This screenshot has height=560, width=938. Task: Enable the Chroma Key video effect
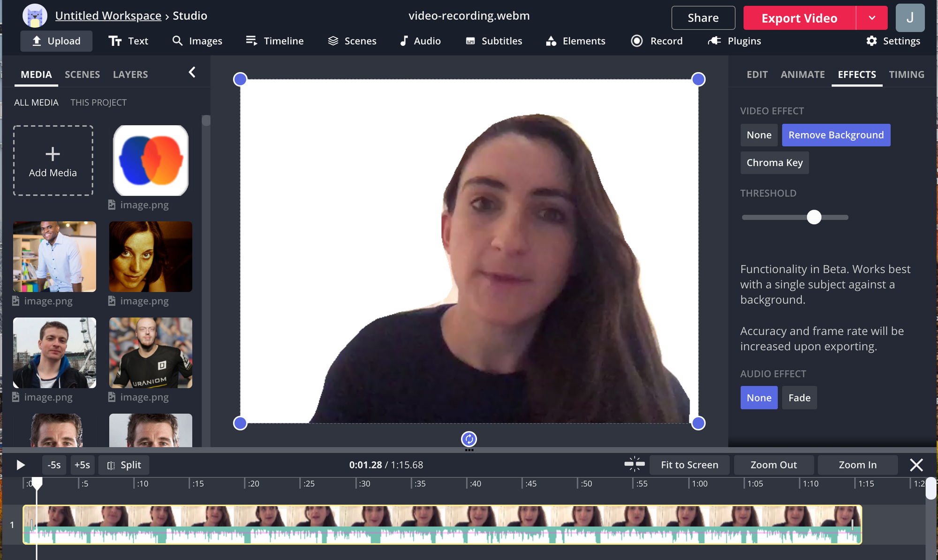(774, 163)
